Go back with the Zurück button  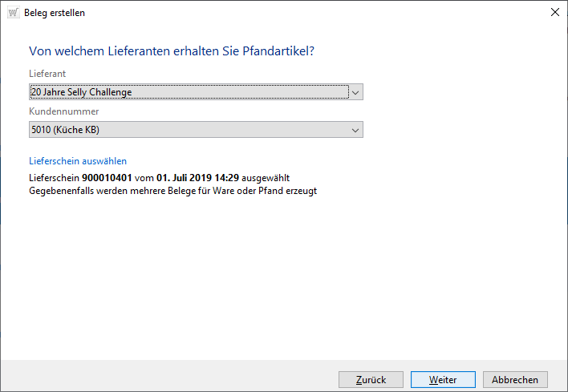[x=371, y=380]
